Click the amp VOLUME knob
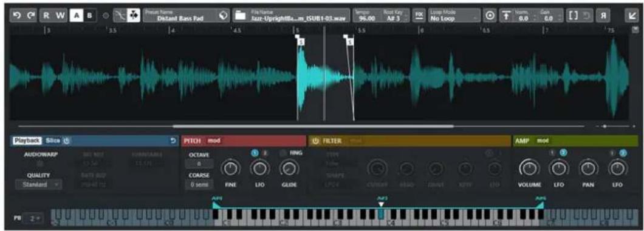Screen dimensions: 644x231 pyautogui.click(x=529, y=168)
